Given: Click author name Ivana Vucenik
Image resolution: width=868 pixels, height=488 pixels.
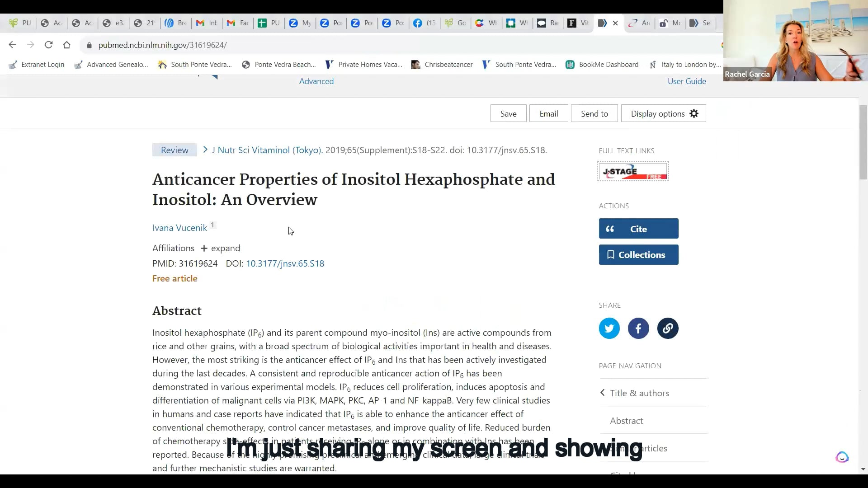Looking at the screenshot, I should coord(179,228).
